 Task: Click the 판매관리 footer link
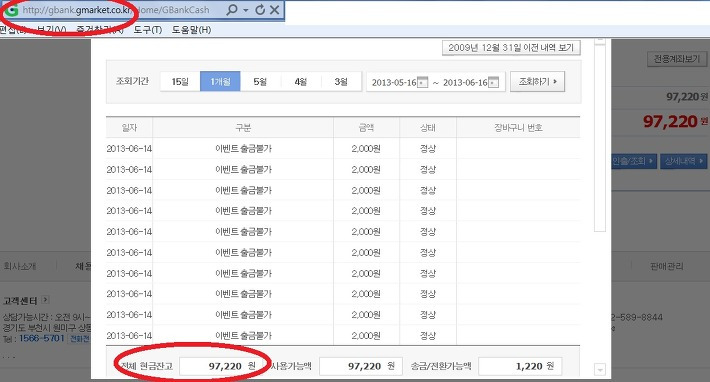[667, 266]
